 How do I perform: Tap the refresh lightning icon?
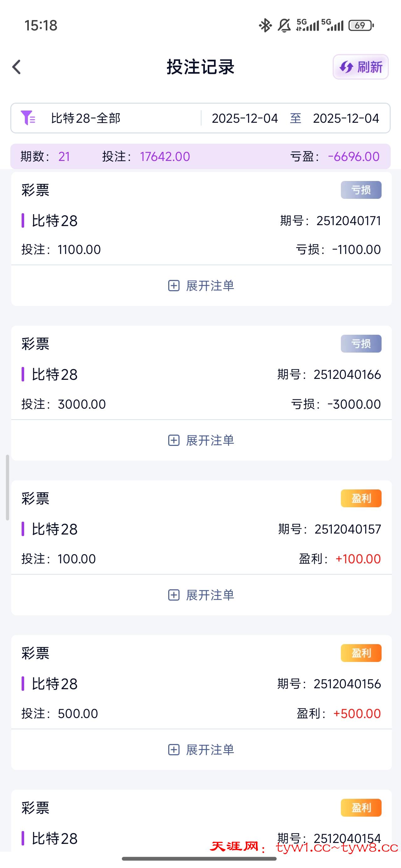[x=346, y=67]
